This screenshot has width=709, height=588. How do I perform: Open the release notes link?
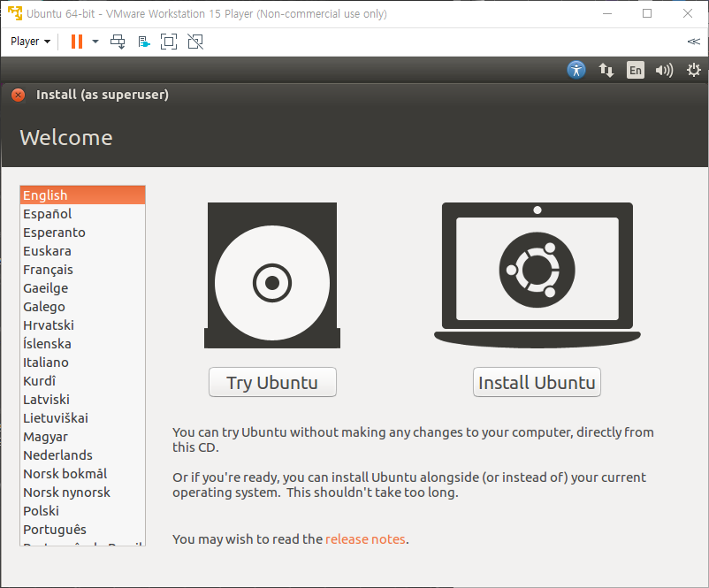[x=365, y=539]
